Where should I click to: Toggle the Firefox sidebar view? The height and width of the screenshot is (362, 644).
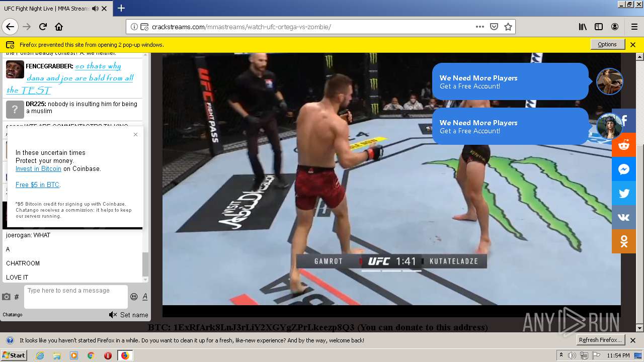(x=599, y=27)
